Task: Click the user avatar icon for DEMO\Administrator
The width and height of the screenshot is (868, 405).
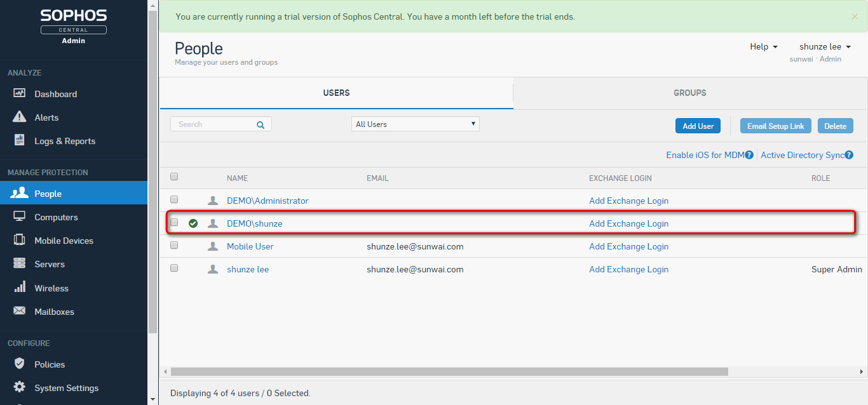Action: pyautogui.click(x=213, y=201)
